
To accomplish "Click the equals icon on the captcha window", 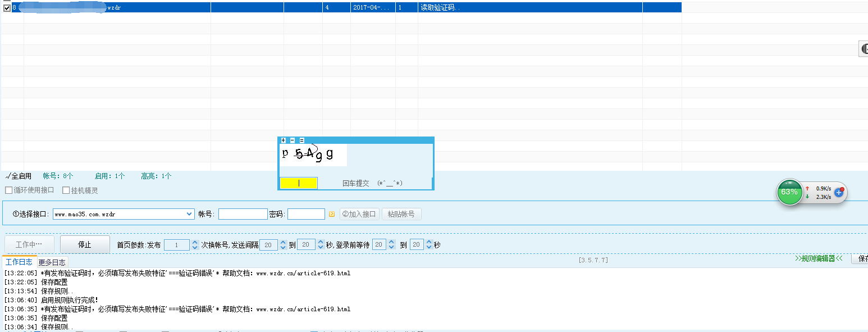I will tap(301, 140).
